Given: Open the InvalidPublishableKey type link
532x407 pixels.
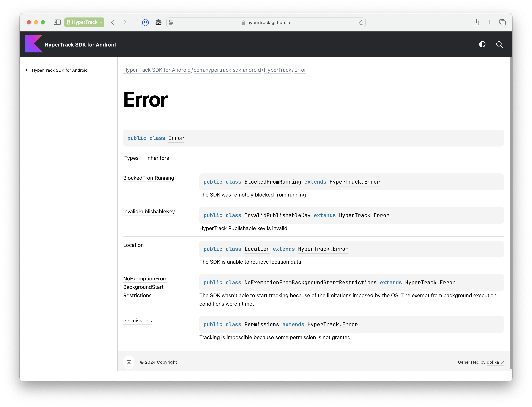Looking at the screenshot, I should tap(149, 212).
